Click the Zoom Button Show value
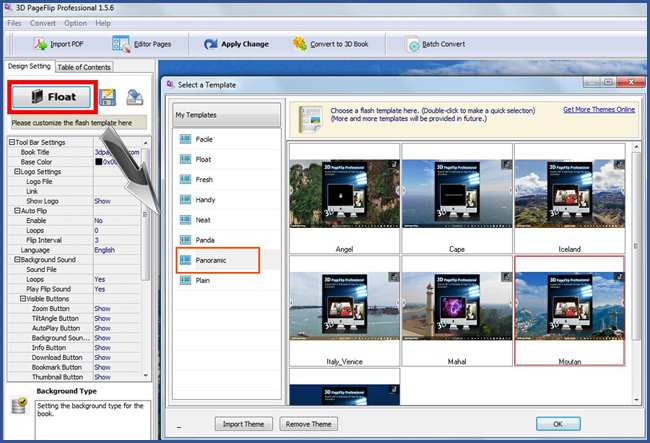The width and height of the screenshot is (650, 443). (102, 308)
